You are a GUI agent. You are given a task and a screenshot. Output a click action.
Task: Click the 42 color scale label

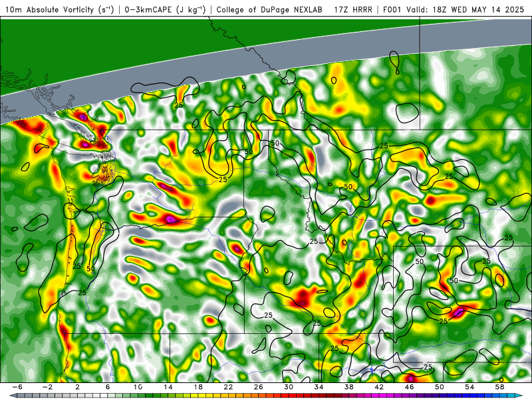379,387
